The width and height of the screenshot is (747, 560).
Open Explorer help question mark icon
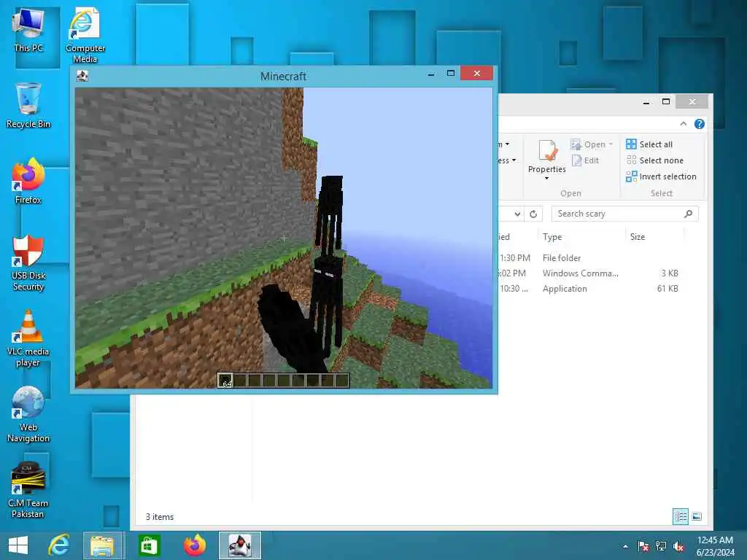coord(700,124)
